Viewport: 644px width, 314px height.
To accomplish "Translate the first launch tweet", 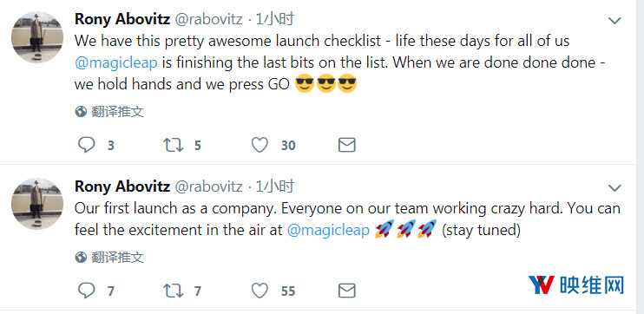I will pyautogui.click(x=109, y=258).
